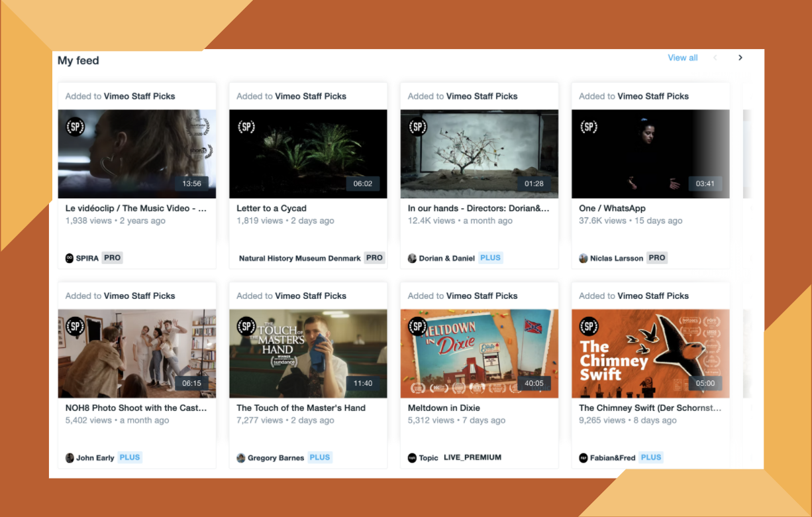Viewport: 812px width, 517px height.
Task: Click LIVE_PREMIUM badge next to Topic
Action: tap(472, 457)
